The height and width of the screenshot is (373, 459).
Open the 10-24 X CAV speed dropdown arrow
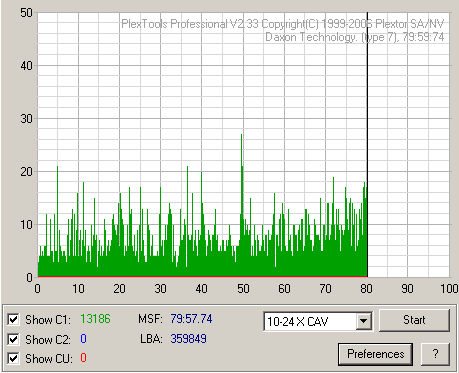coord(363,321)
